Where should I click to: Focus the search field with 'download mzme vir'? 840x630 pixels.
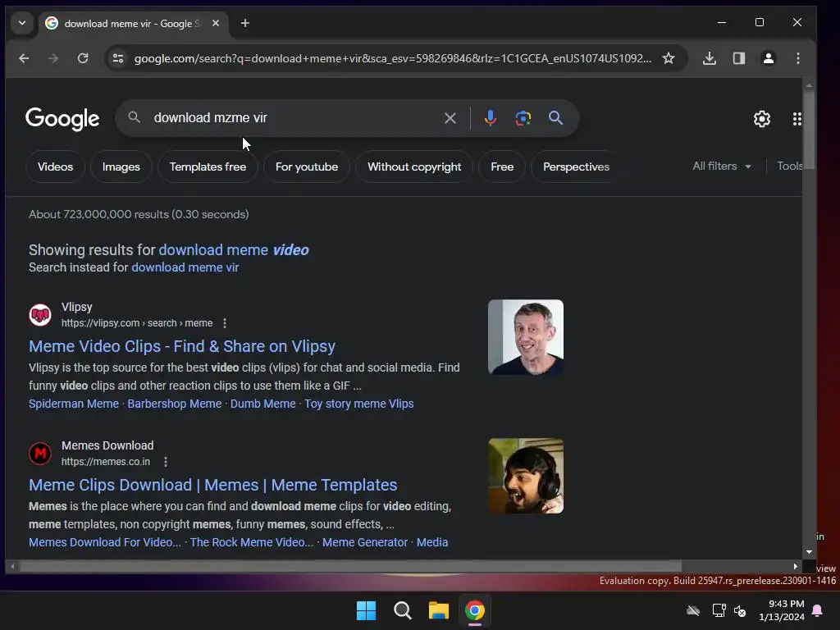(294, 118)
